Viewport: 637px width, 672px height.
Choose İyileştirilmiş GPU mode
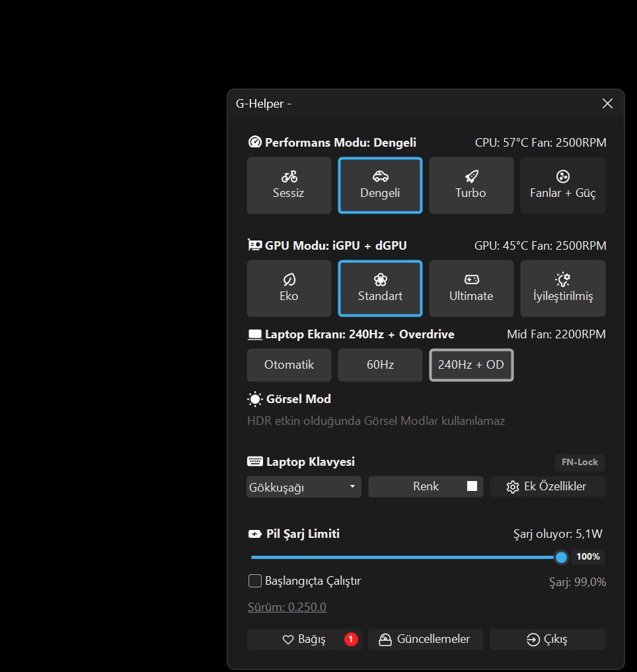[563, 289]
